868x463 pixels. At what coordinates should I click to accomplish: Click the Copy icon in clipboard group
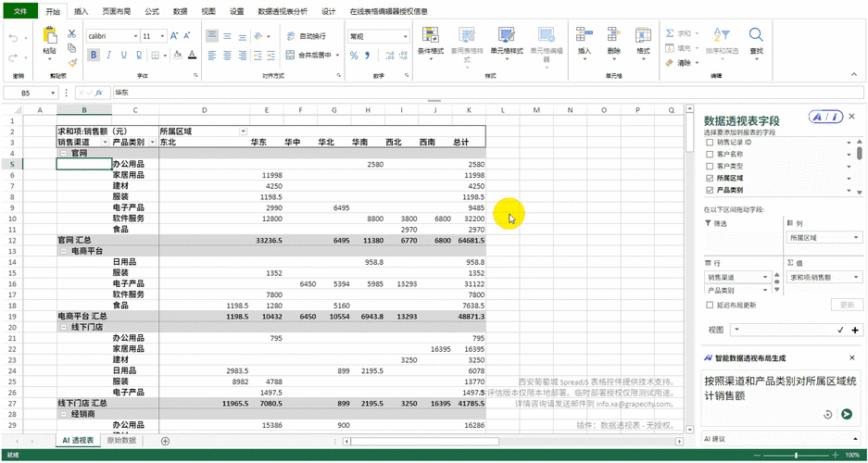[71, 48]
